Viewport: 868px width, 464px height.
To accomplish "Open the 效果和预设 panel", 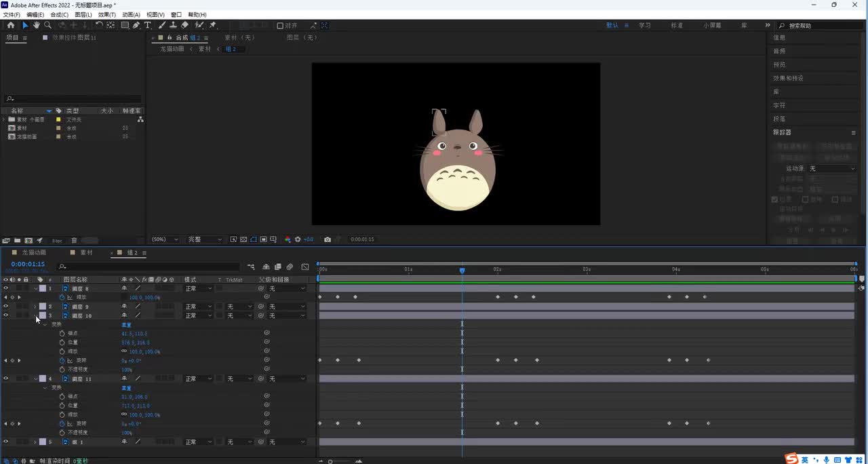I will [x=788, y=78].
